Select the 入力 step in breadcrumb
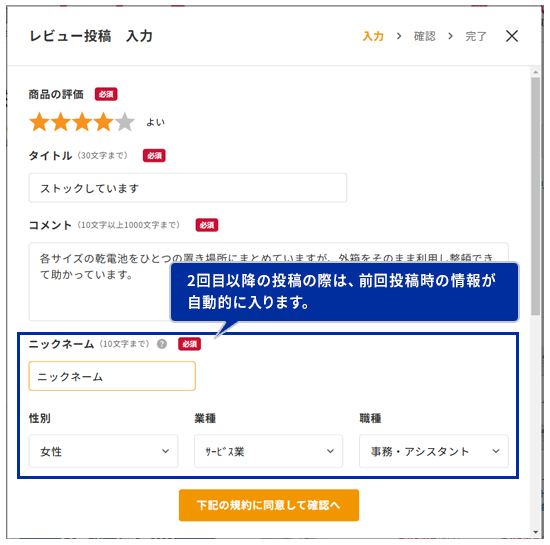550x545 pixels. (373, 36)
